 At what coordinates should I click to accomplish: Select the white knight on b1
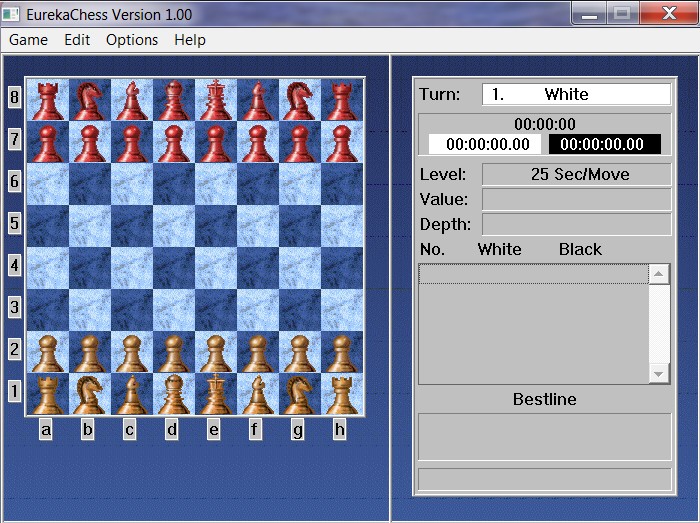pos(90,394)
